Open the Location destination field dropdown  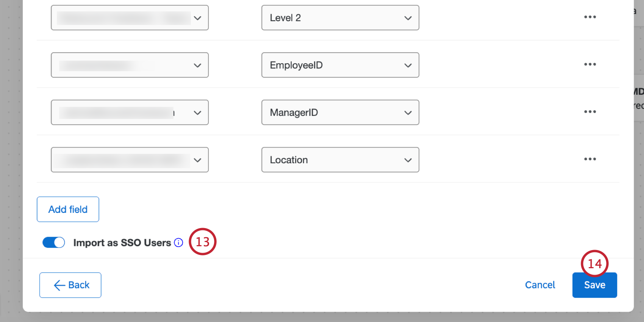click(340, 159)
